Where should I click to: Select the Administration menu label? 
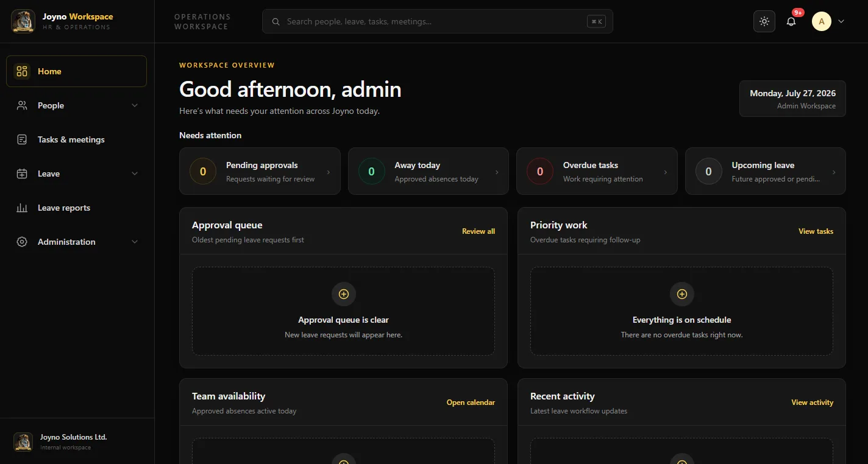[66, 242]
